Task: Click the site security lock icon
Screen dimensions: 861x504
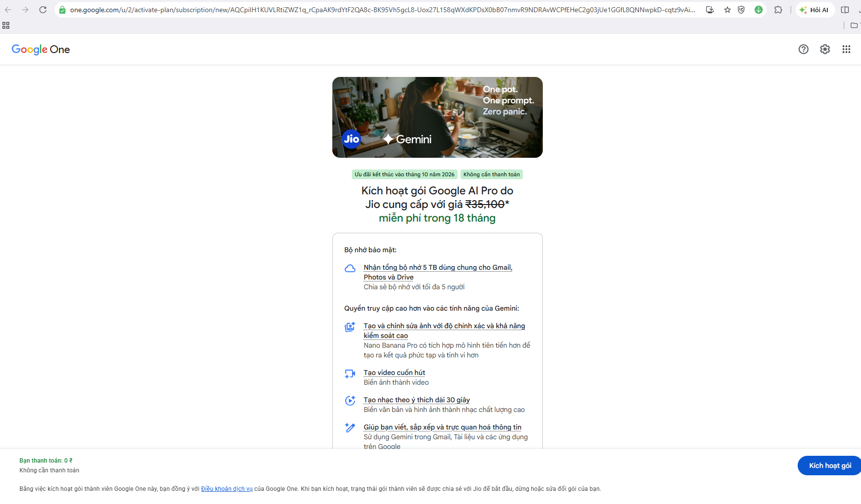Action: coord(62,10)
